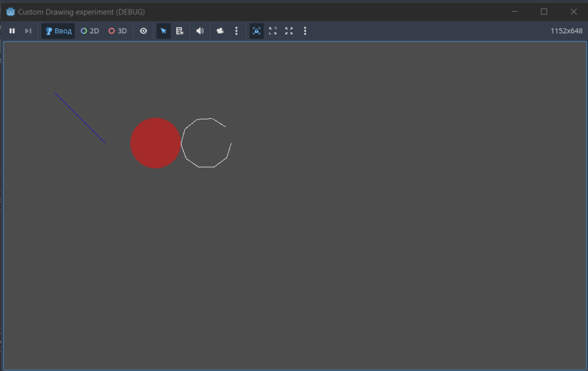Open embedding options three-dot menu
588x371 pixels.
point(305,31)
